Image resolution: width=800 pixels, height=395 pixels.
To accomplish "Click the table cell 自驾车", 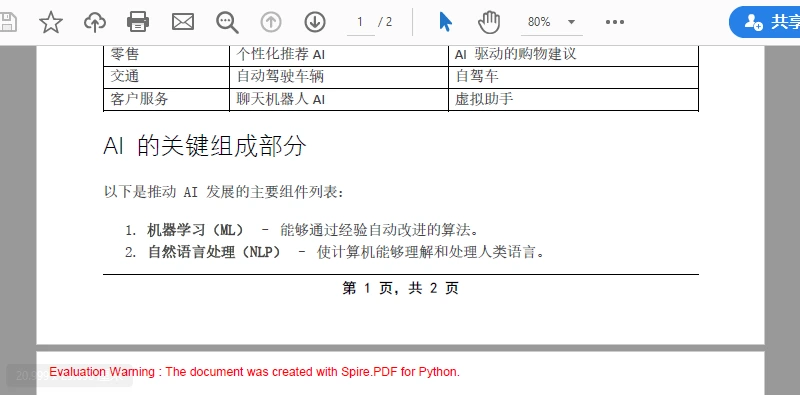I will pos(573,77).
